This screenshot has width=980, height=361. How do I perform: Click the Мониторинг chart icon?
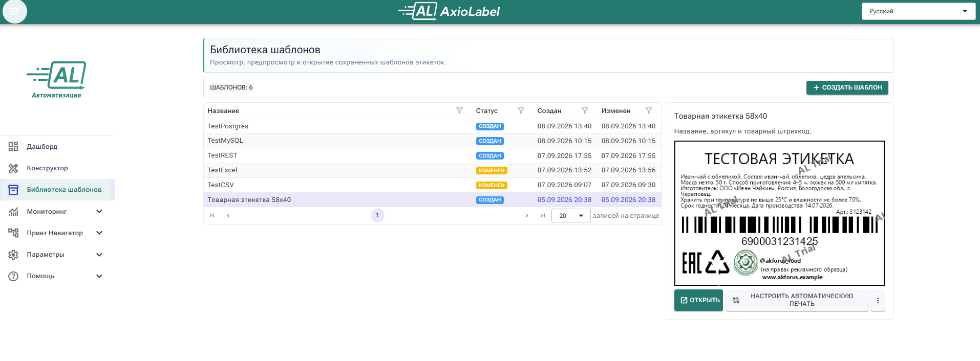point(13,211)
